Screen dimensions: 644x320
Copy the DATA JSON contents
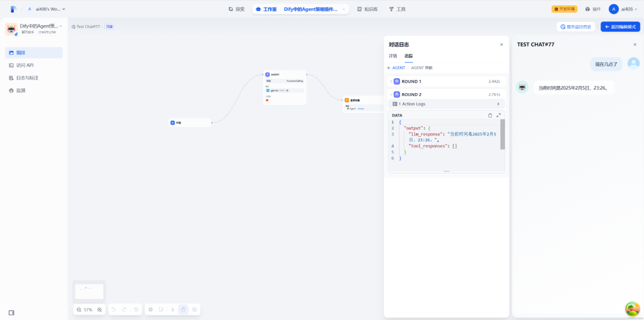490,115
